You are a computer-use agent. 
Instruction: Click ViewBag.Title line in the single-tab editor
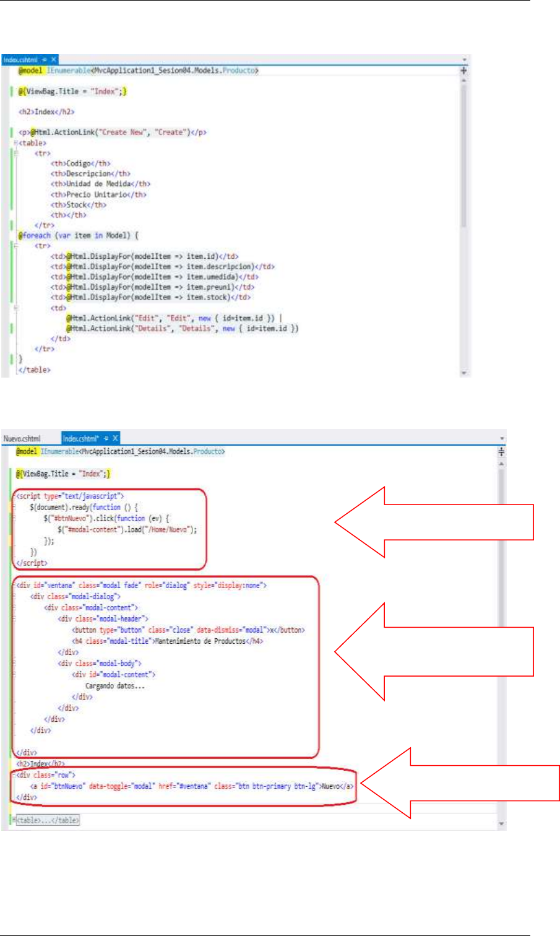tap(72, 92)
